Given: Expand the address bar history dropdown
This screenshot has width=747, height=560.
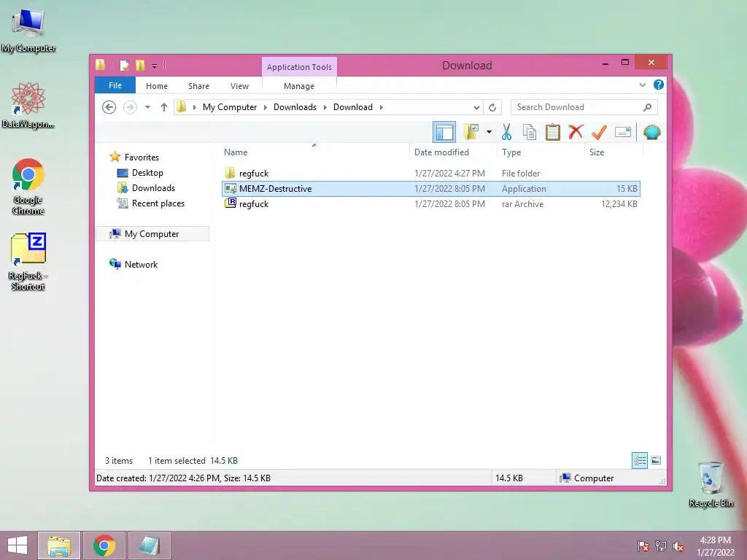Looking at the screenshot, I should [x=476, y=107].
